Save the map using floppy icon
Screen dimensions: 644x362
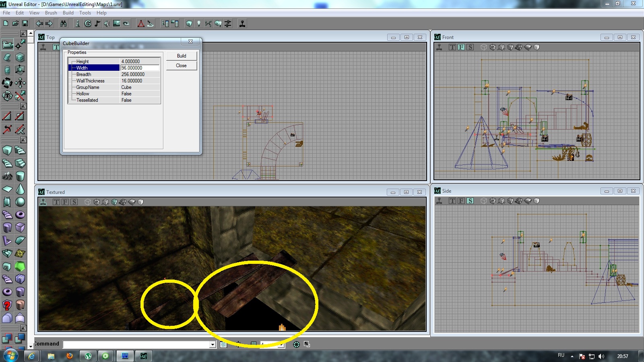pyautogui.click(x=25, y=24)
